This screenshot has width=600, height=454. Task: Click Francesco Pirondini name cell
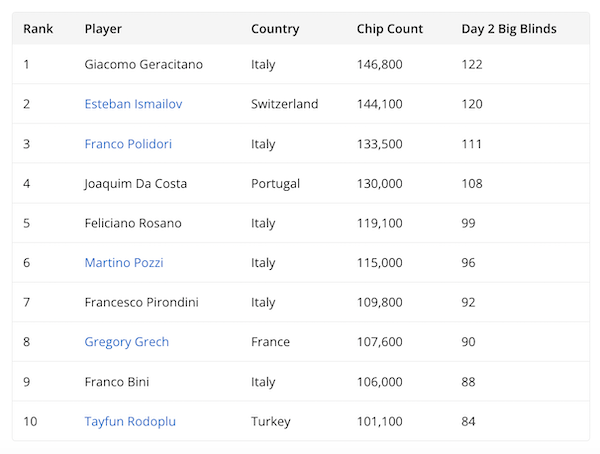tap(143, 302)
